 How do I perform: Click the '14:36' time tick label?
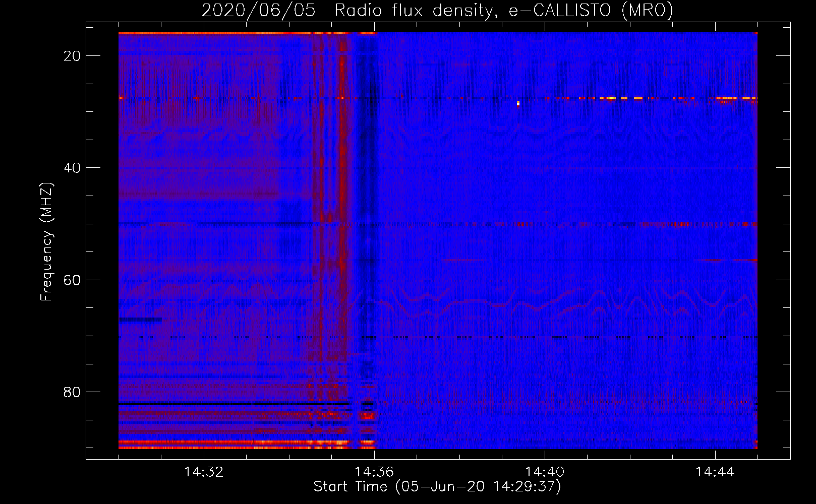374,472
